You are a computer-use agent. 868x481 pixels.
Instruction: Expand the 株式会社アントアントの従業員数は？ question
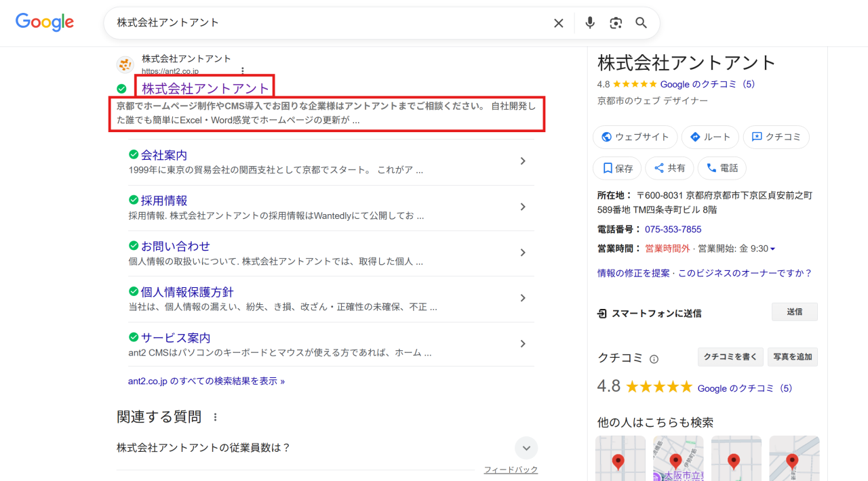pyautogui.click(x=526, y=448)
